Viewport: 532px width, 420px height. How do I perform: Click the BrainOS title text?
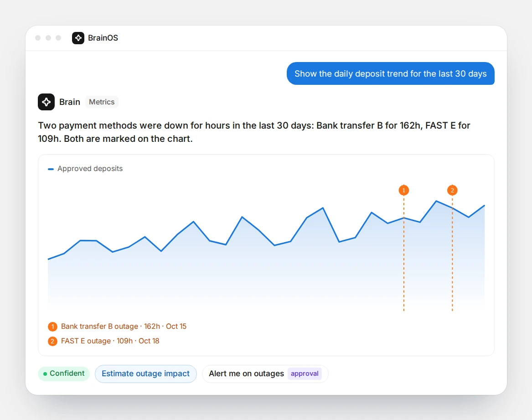tap(103, 38)
